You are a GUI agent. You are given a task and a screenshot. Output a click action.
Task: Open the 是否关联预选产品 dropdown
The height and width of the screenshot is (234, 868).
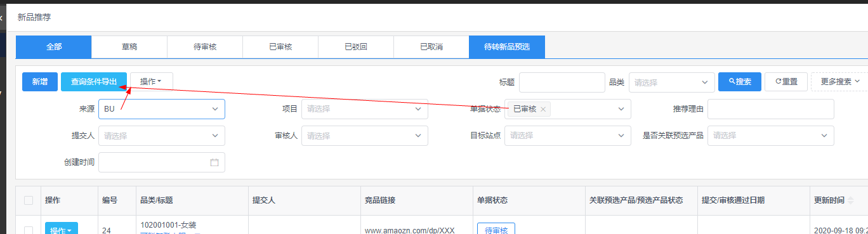pos(771,136)
